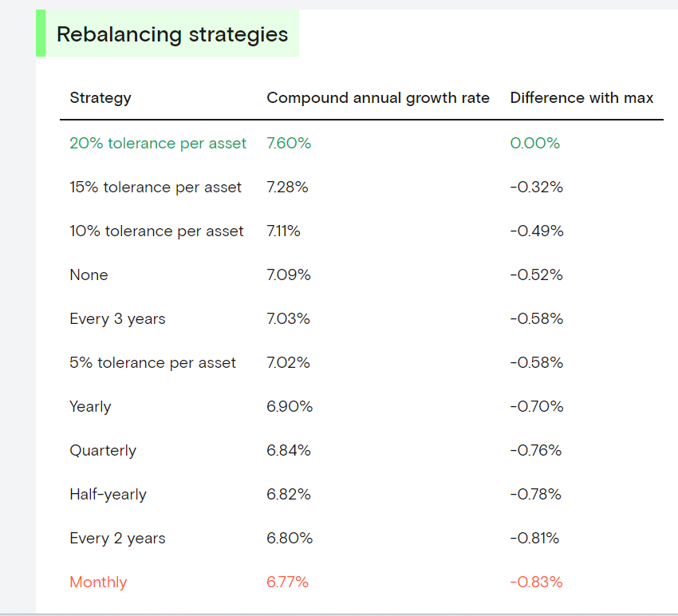Select the 5% tolerance per asset row
The width and height of the screenshot is (678, 616).
pos(152,363)
